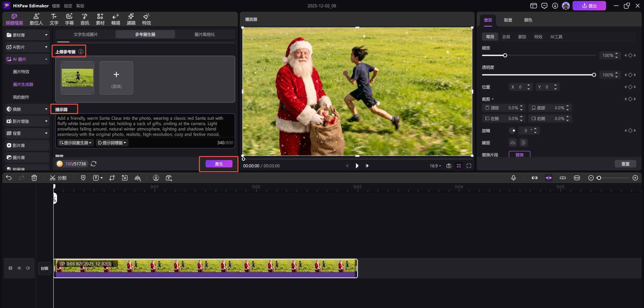Enter fullscreen preview in the player
This screenshot has width=644, height=308.
coord(469,166)
